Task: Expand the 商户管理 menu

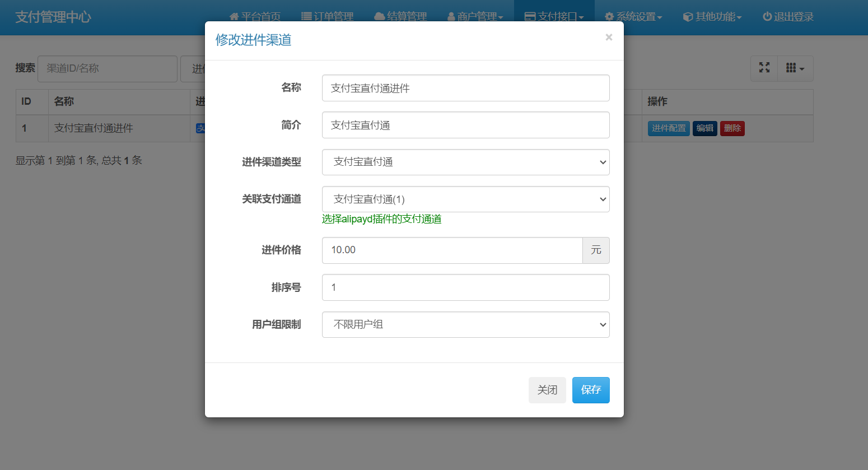Action: point(475,17)
